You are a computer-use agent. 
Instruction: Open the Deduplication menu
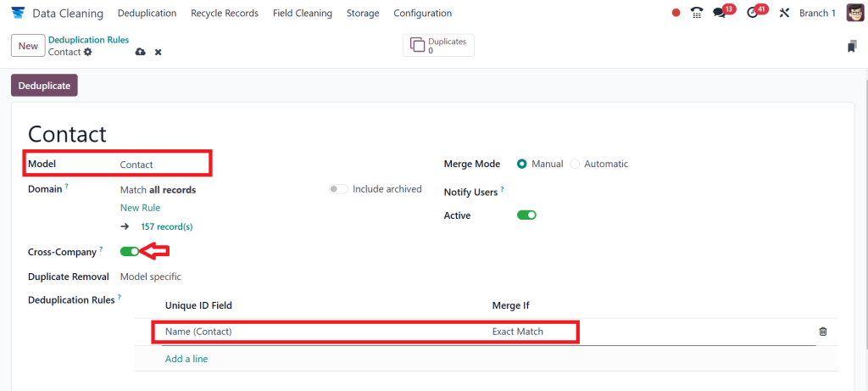[147, 13]
